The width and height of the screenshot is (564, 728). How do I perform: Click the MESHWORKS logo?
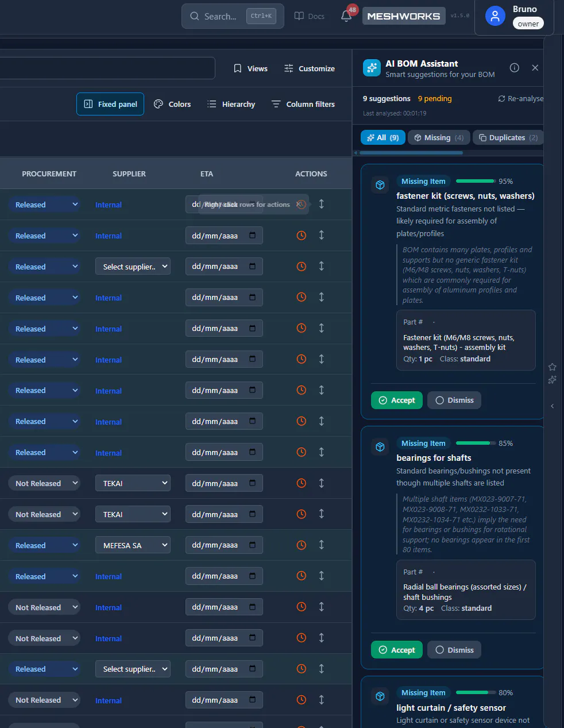404,16
